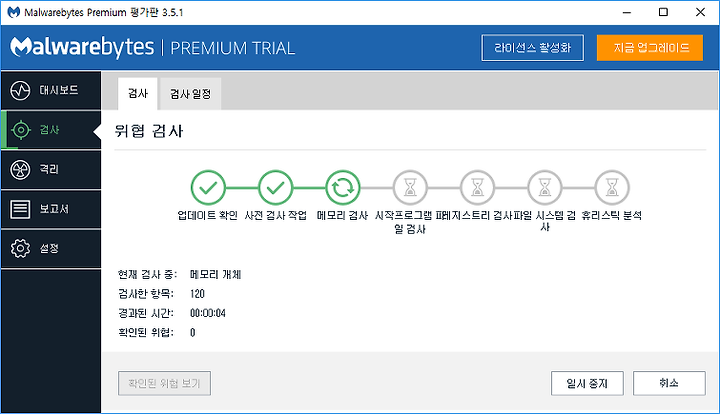
Task: Click the Malwarebytes logo in header
Action: (x=82, y=47)
